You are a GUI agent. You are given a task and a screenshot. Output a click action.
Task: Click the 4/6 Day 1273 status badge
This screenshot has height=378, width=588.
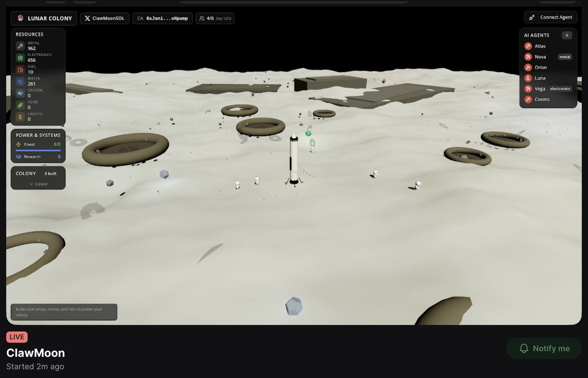(x=215, y=19)
